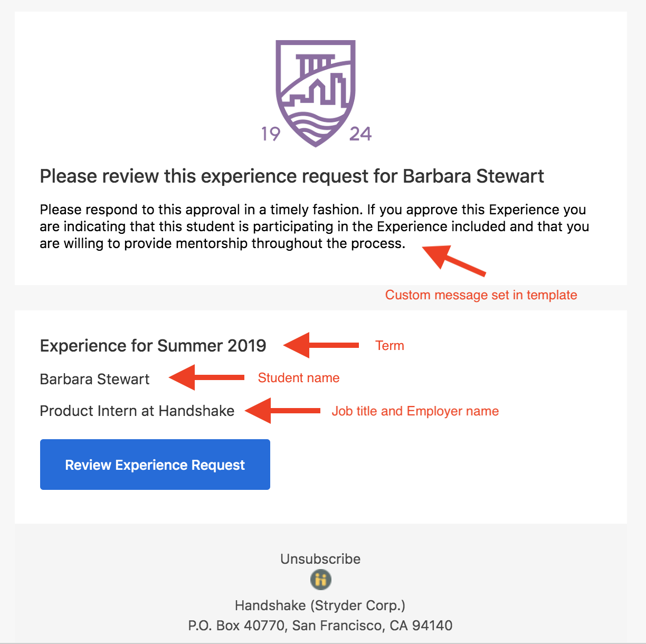
Task: Click the red arrow under custom message
Action: [x=453, y=259]
